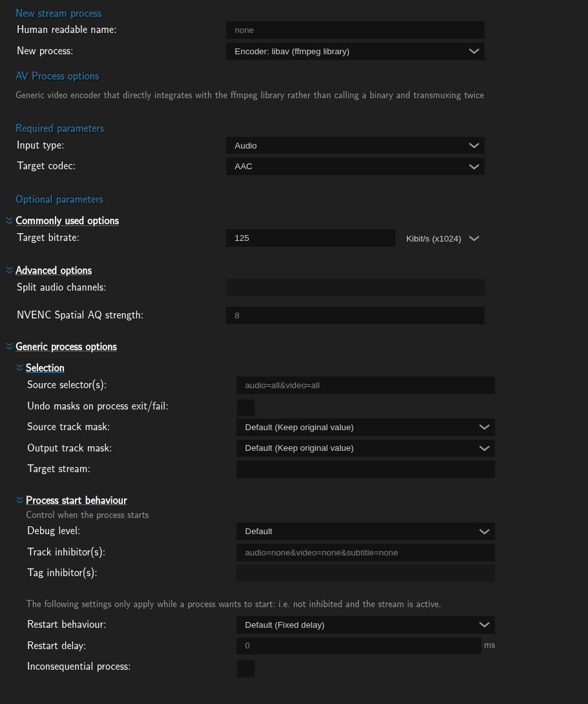Screen dimensions: 588x704
Task: Click the Track inhibitor(s) input field
Action: [x=365, y=552]
